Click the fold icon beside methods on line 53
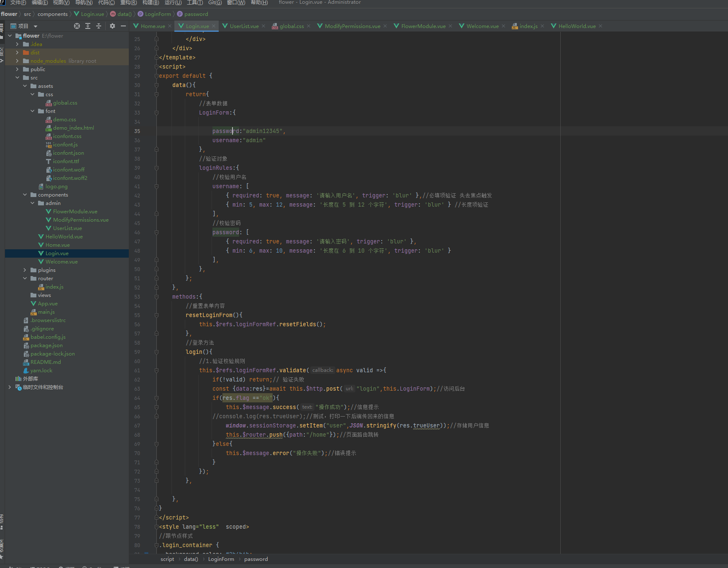728x568 pixels. [156, 297]
